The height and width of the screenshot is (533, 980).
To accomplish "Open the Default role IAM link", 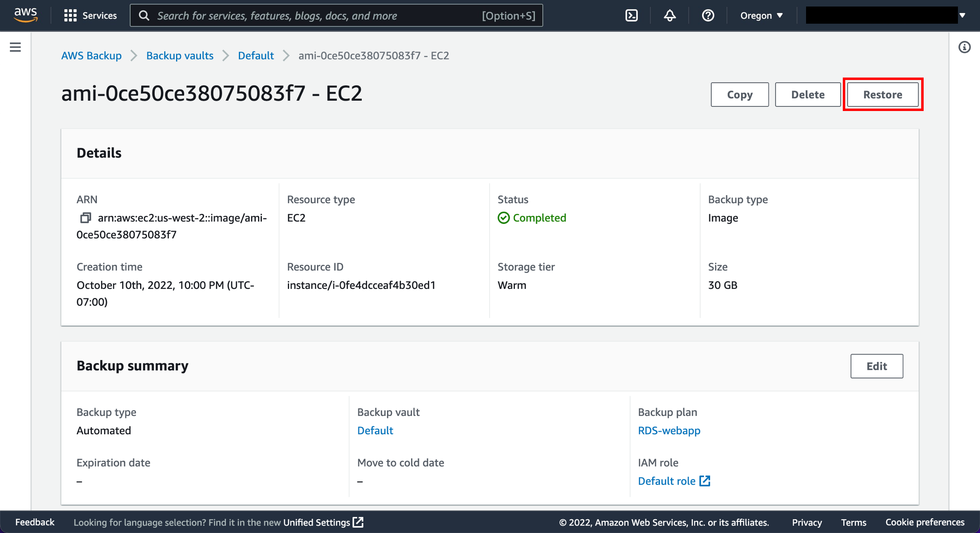I will [x=666, y=481].
